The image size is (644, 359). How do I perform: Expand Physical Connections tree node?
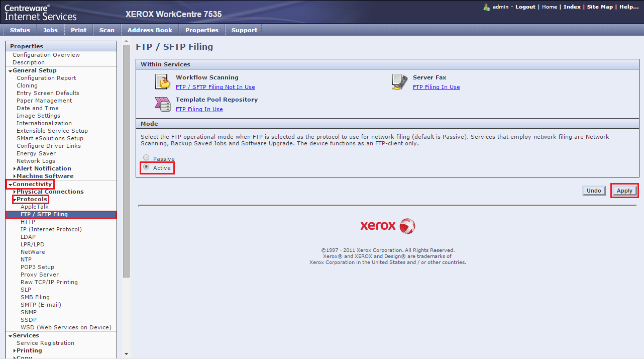coord(15,192)
